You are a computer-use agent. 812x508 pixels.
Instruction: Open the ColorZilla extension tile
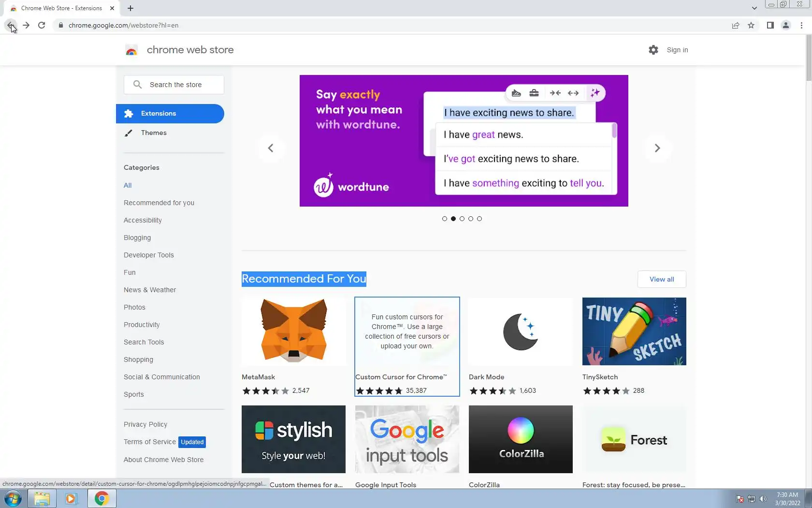(521, 439)
